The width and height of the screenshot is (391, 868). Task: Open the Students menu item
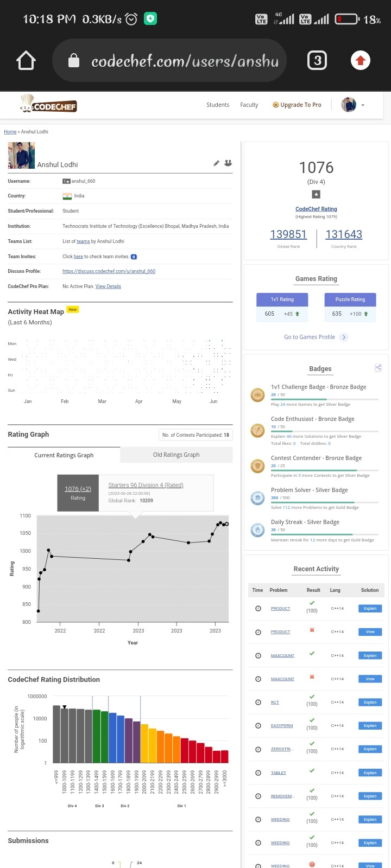(218, 105)
